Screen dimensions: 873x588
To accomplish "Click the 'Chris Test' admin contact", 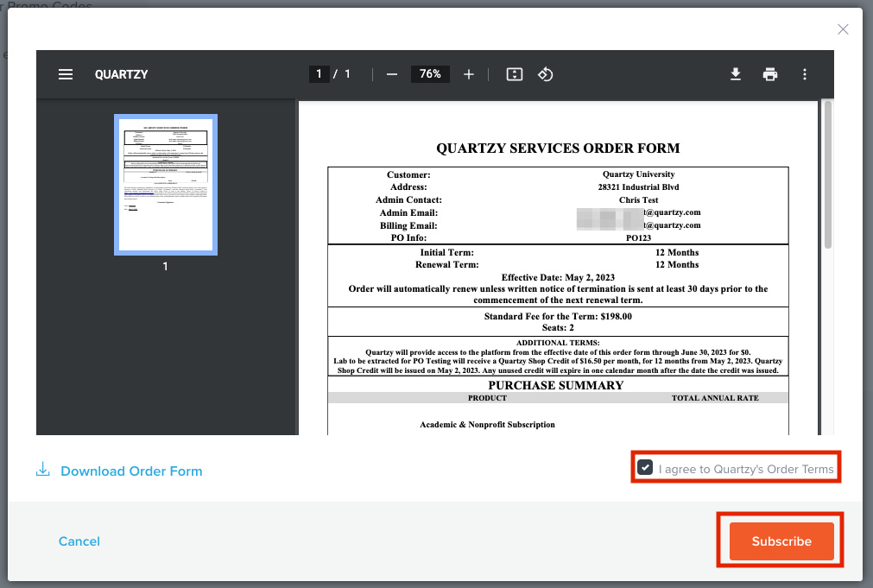I will pyautogui.click(x=639, y=200).
